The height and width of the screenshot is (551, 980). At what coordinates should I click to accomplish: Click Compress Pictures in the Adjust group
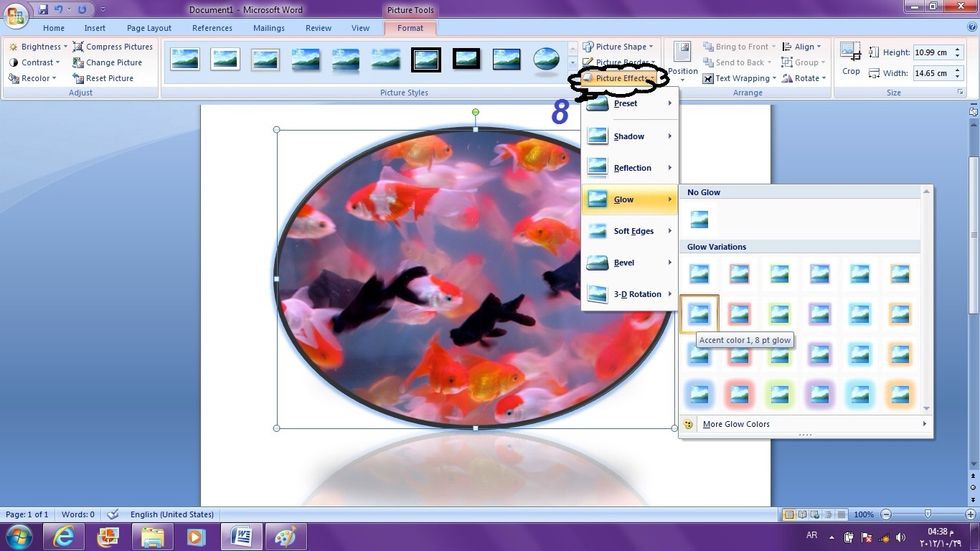pos(112,47)
